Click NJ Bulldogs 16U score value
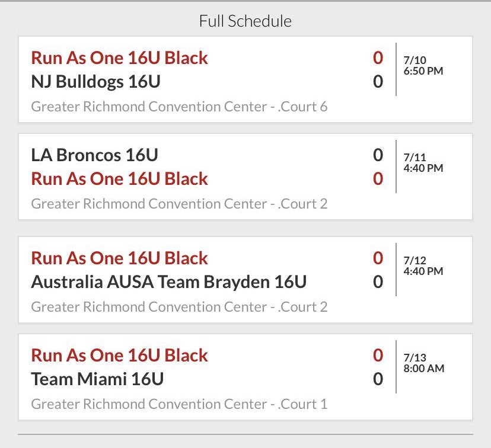491x448 pixels. coord(378,82)
